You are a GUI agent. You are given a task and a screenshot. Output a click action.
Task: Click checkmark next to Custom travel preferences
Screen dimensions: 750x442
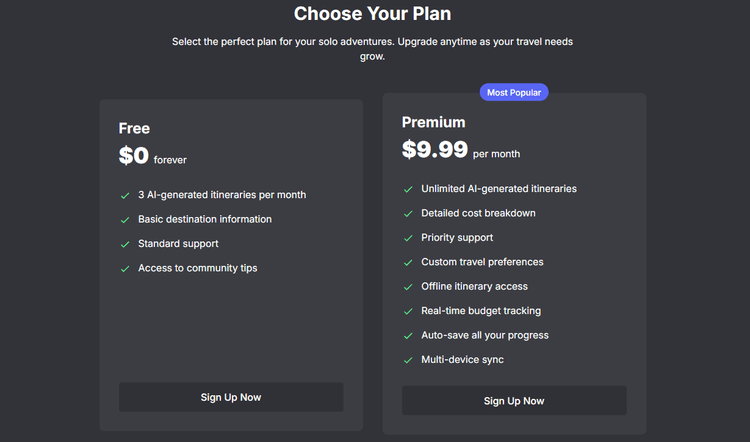point(408,263)
